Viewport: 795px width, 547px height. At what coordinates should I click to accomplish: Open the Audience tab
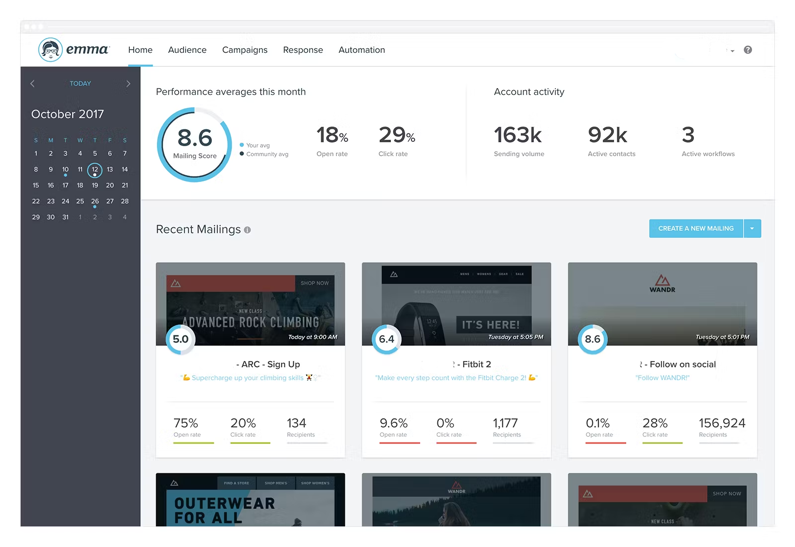(x=187, y=50)
